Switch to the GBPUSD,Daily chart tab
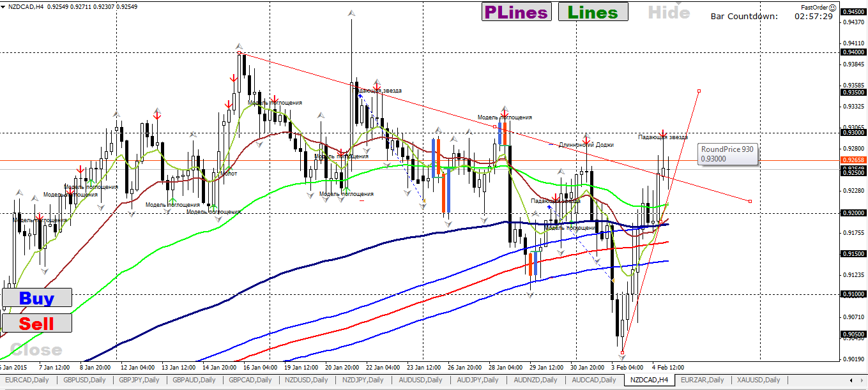Screen dimensions: 868x390 [84, 380]
